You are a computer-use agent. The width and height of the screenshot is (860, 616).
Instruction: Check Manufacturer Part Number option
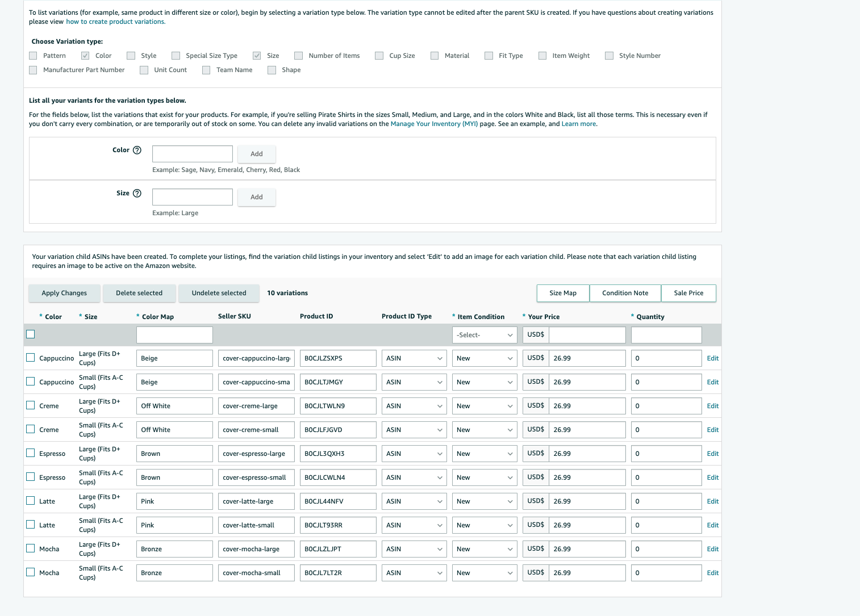tap(33, 70)
